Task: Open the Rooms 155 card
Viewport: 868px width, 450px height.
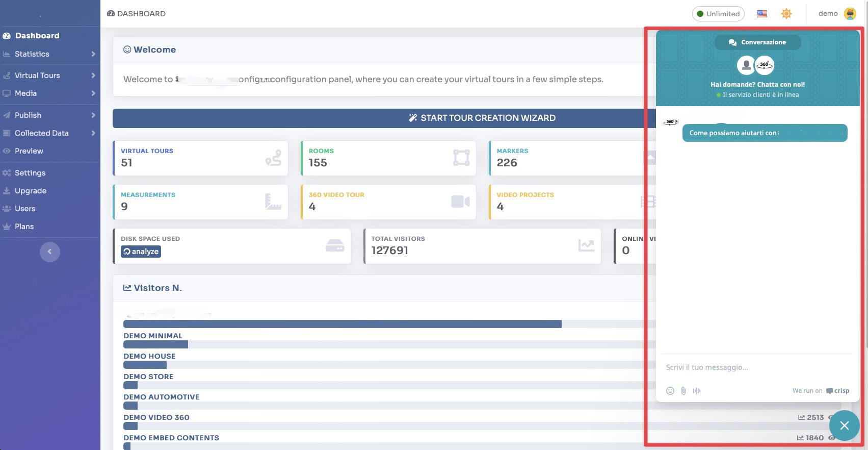Action: (x=388, y=158)
